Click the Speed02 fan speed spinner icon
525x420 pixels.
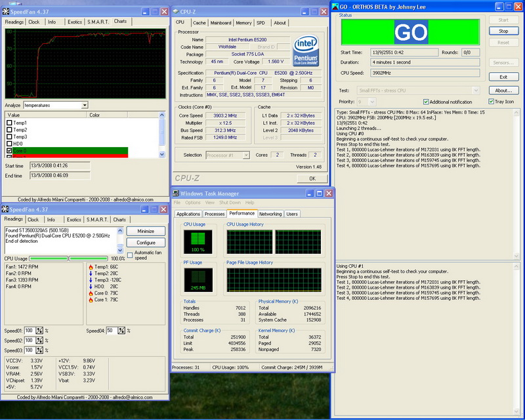point(39,341)
